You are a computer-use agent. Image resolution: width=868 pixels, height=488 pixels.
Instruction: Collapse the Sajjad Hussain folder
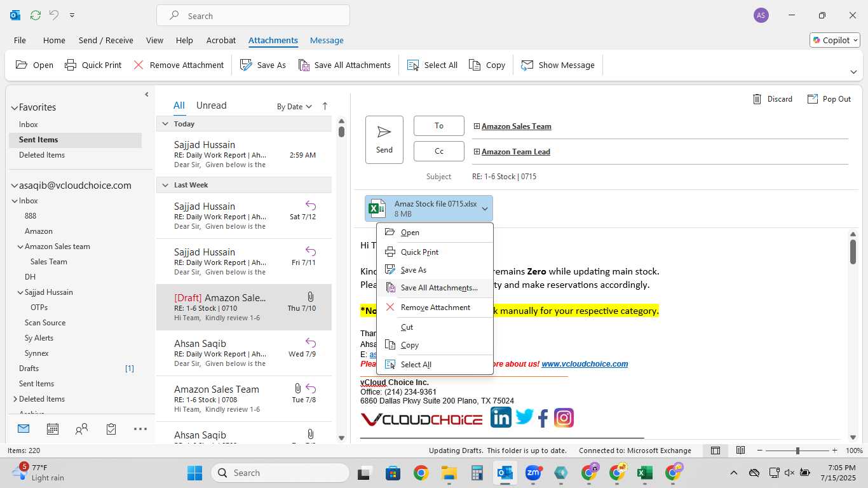point(20,292)
